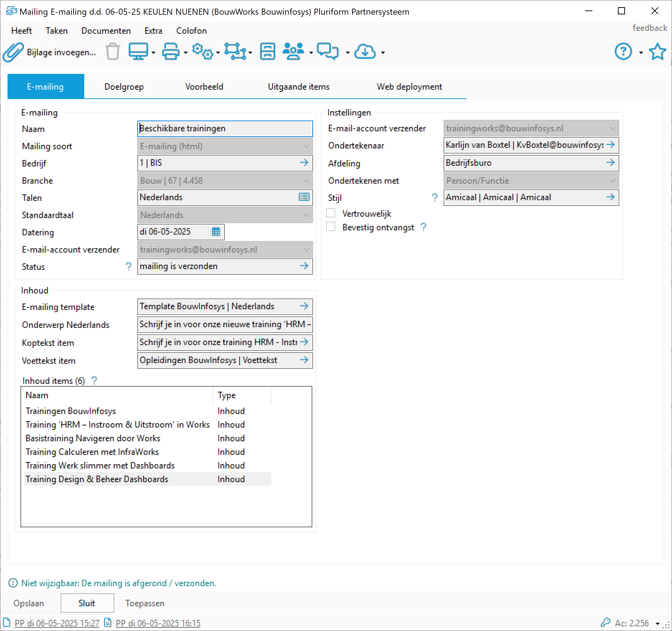The image size is (672, 631).
Task: Click the printer icon in toolbar
Action: point(171,52)
